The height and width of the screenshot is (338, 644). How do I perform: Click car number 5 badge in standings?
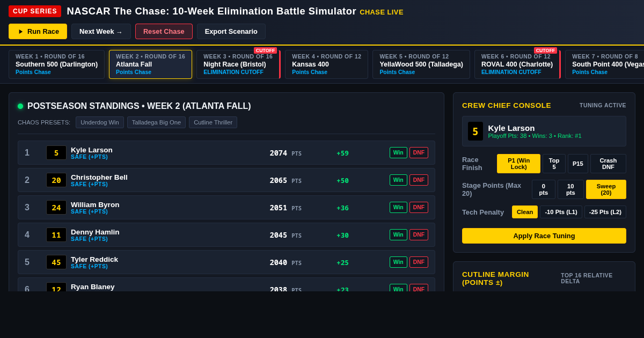[56, 153]
